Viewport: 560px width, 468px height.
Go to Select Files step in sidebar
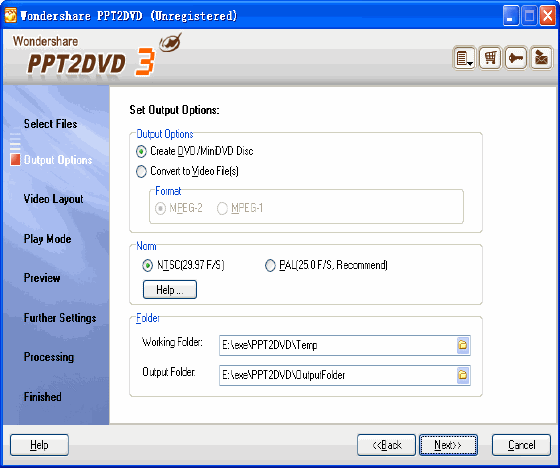pos(50,124)
